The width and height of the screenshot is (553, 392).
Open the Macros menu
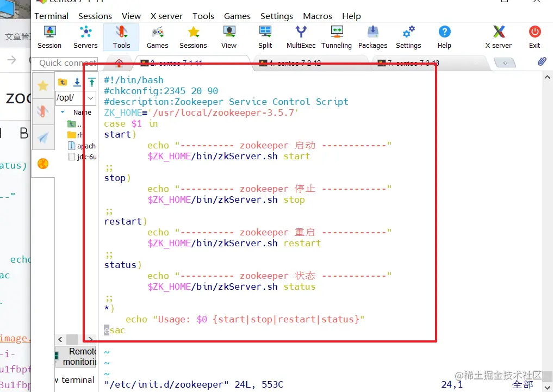click(x=318, y=16)
